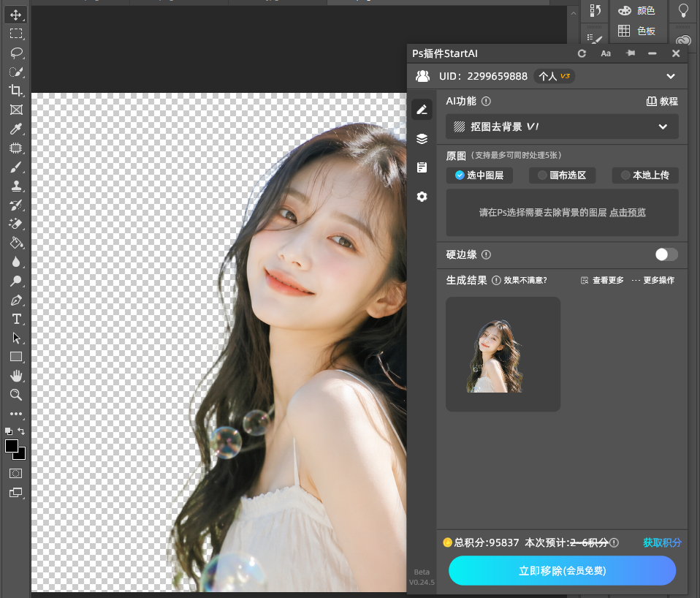Screen dimensions: 700x598
Task: Open the 获取积分 link
Action: [662, 542]
